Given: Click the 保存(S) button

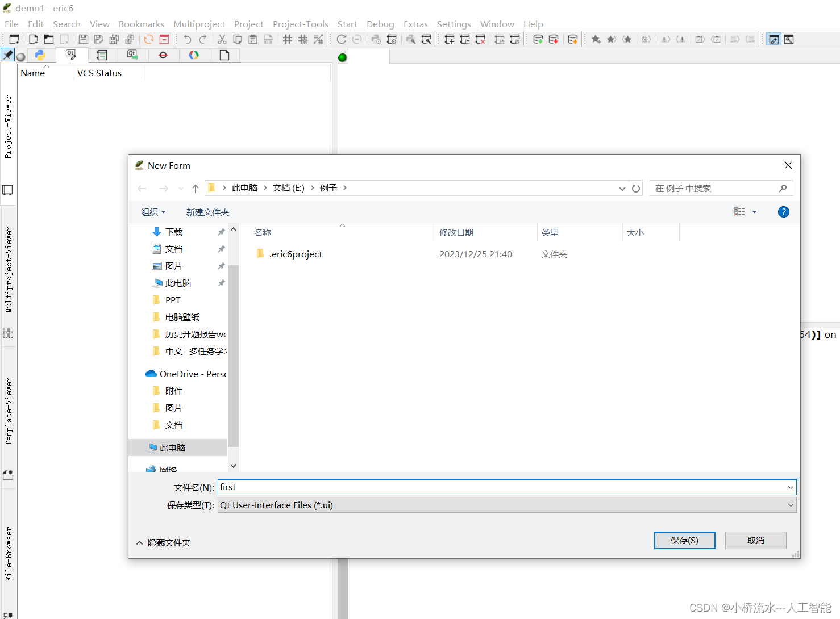Looking at the screenshot, I should pos(684,540).
